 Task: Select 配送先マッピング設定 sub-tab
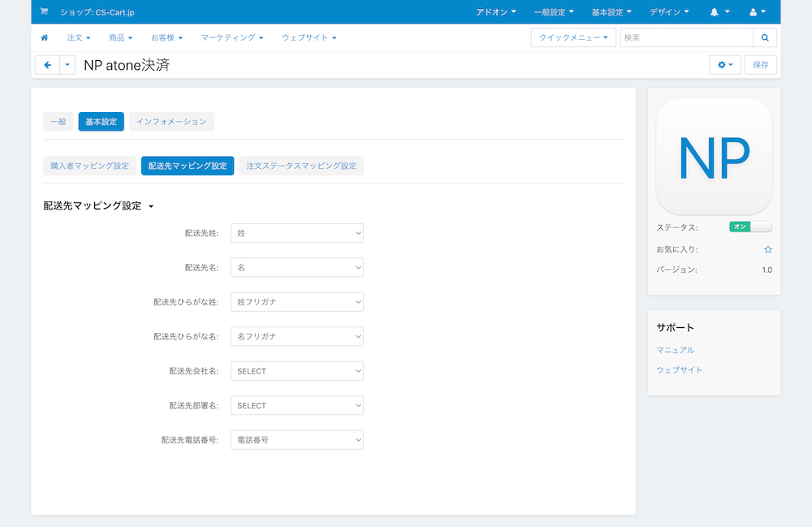(188, 166)
